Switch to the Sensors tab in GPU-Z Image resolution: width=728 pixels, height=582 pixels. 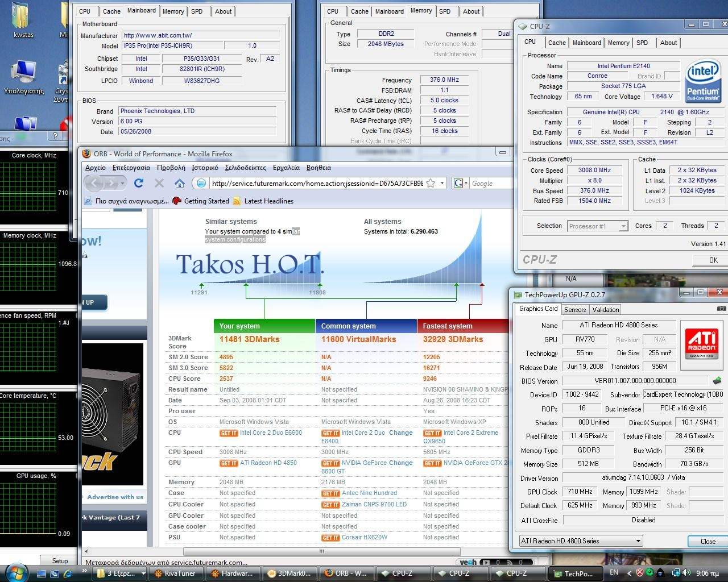click(575, 310)
